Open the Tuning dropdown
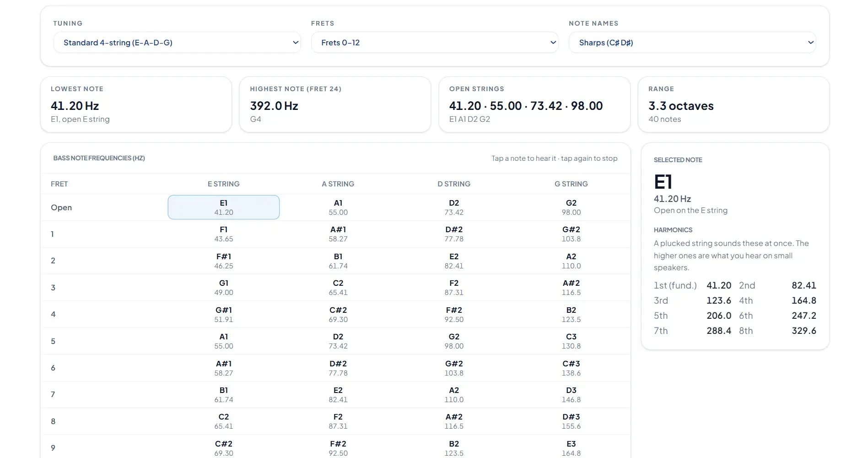868x458 pixels. 177,43
